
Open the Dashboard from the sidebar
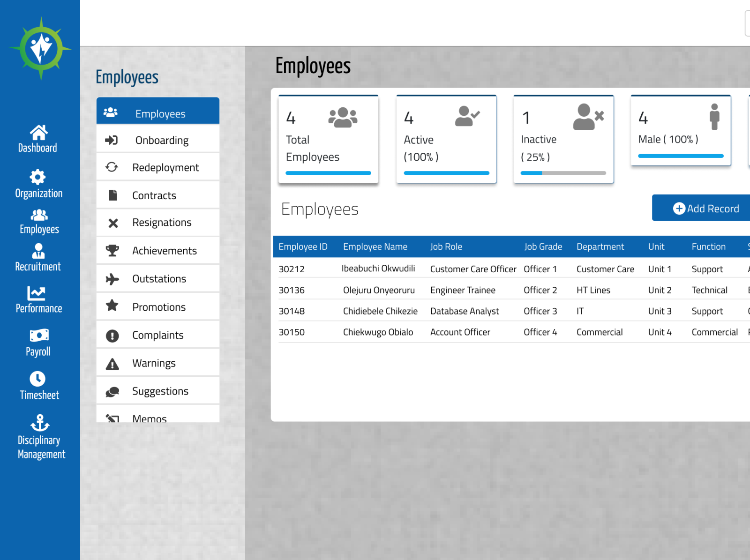37,138
